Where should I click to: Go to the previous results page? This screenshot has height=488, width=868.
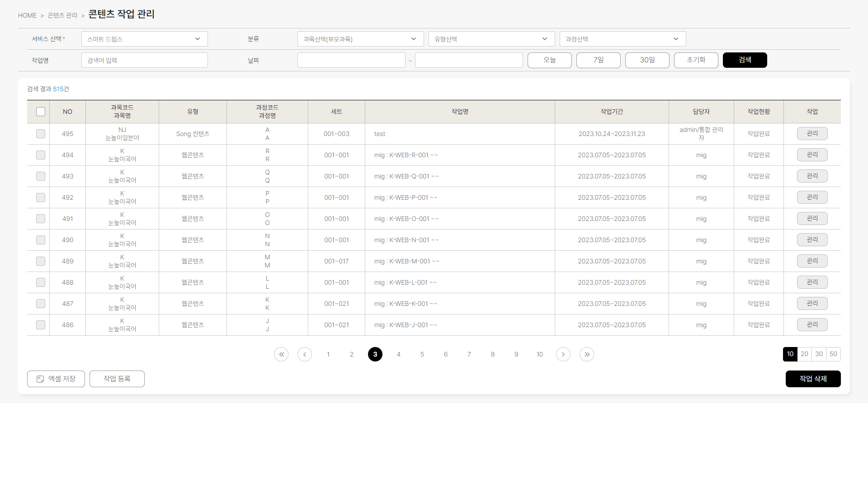[x=305, y=354]
